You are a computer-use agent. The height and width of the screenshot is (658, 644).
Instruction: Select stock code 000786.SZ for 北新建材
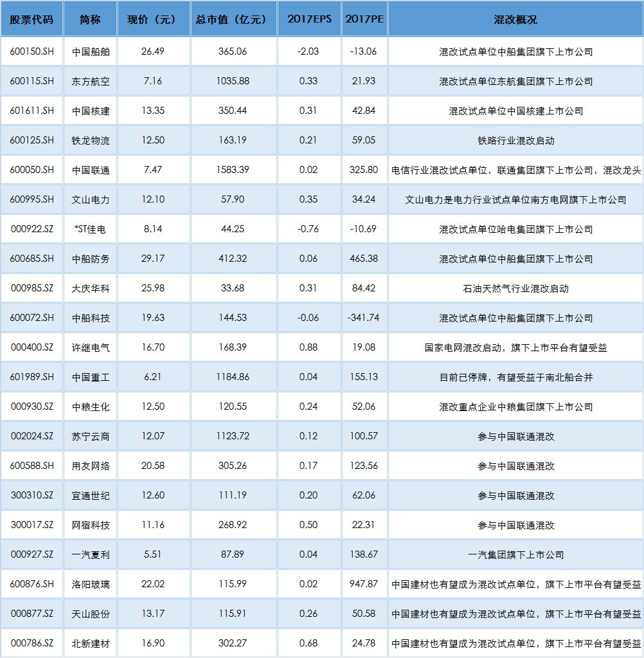(x=33, y=643)
